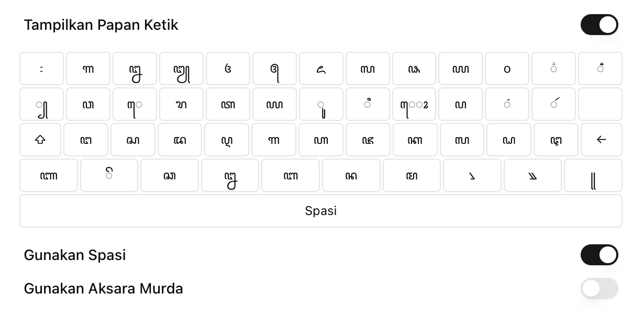Viewport: 644px width, 316px height.
Task: Click the blank key at the second row's end
Action: (x=600, y=104)
